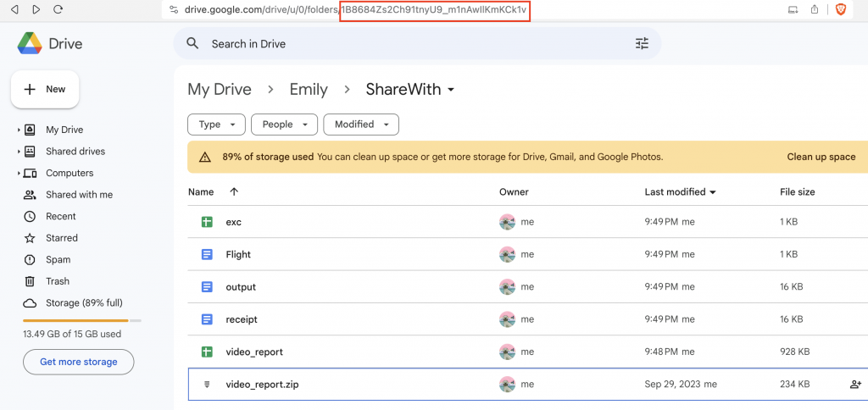
Task: Open the Starred section in sidebar
Action: pos(62,238)
